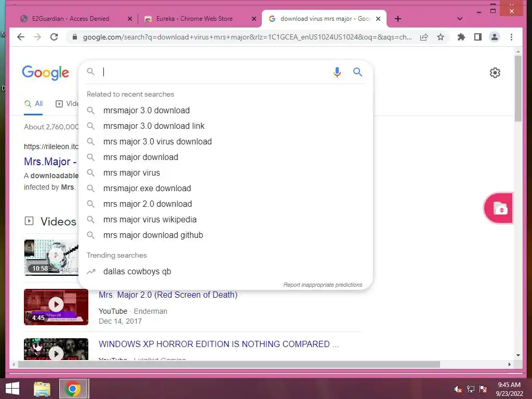Open Mrs. Major 2.0 Red Screen video link
The height and width of the screenshot is (399, 532).
(168, 295)
